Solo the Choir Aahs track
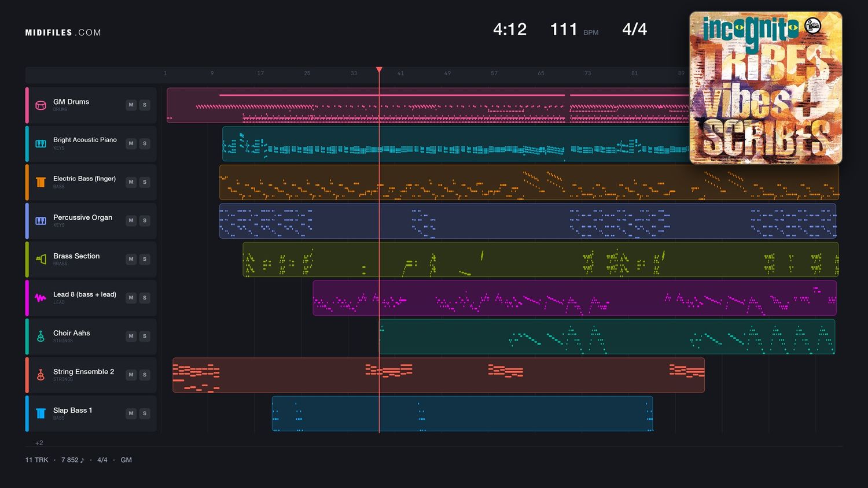Viewport: 868px width, 488px height. click(x=145, y=336)
